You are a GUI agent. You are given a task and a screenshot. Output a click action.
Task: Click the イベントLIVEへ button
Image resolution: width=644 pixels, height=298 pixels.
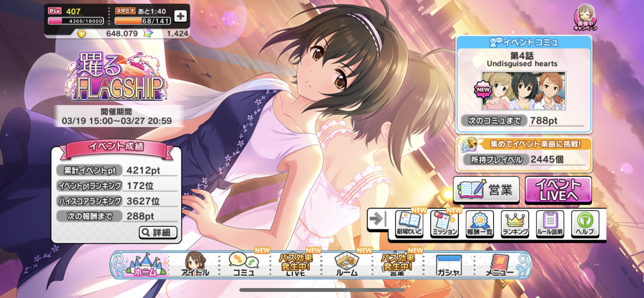[x=558, y=190]
